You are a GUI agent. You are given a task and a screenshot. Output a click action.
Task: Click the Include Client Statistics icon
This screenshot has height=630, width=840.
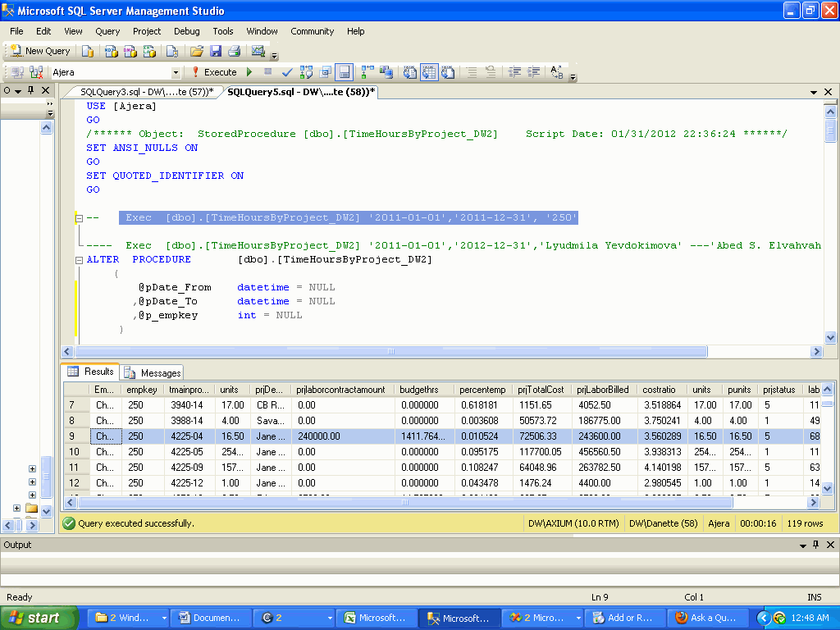(x=386, y=71)
